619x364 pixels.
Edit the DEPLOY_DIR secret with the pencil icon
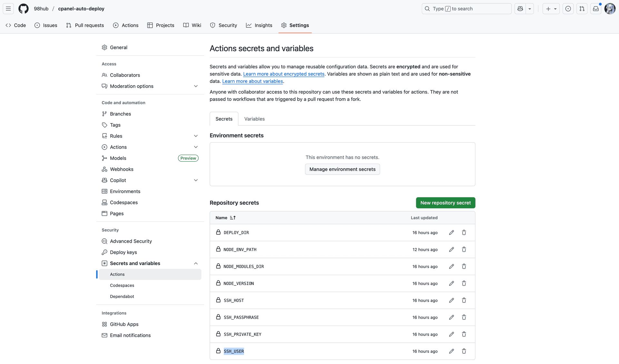click(451, 232)
